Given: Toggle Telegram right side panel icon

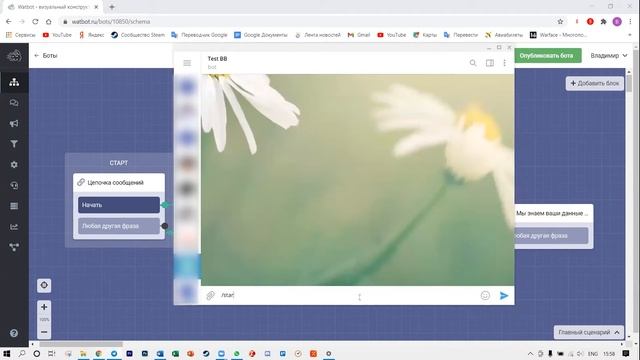Looking at the screenshot, I should click(490, 63).
